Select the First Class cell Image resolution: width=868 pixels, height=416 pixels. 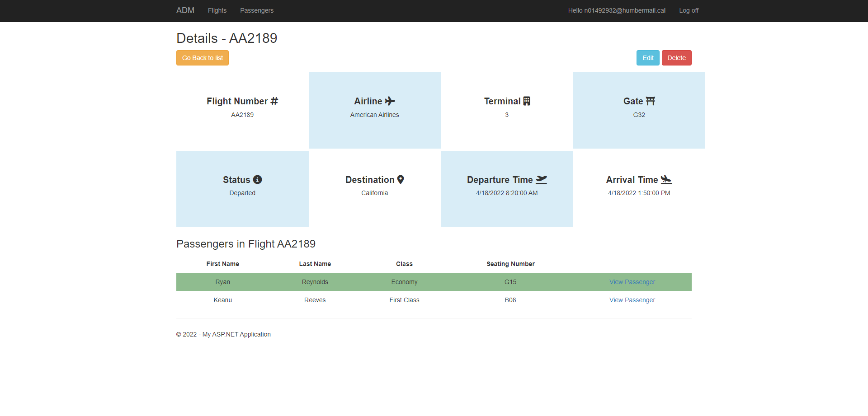[x=404, y=300]
